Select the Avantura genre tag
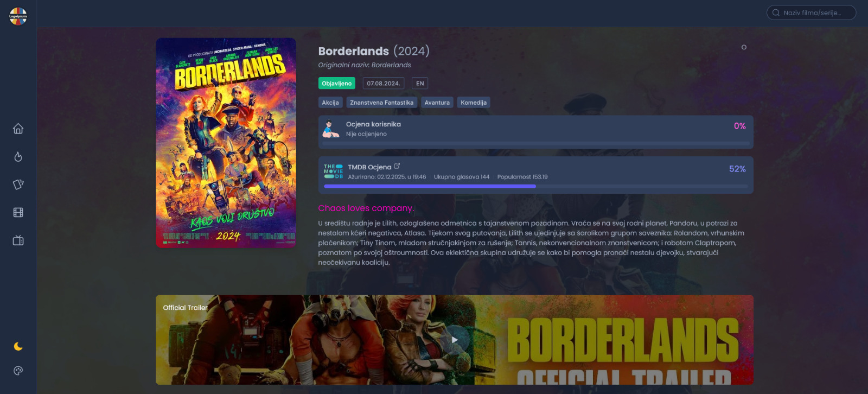The image size is (868, 394). [437, 103]
